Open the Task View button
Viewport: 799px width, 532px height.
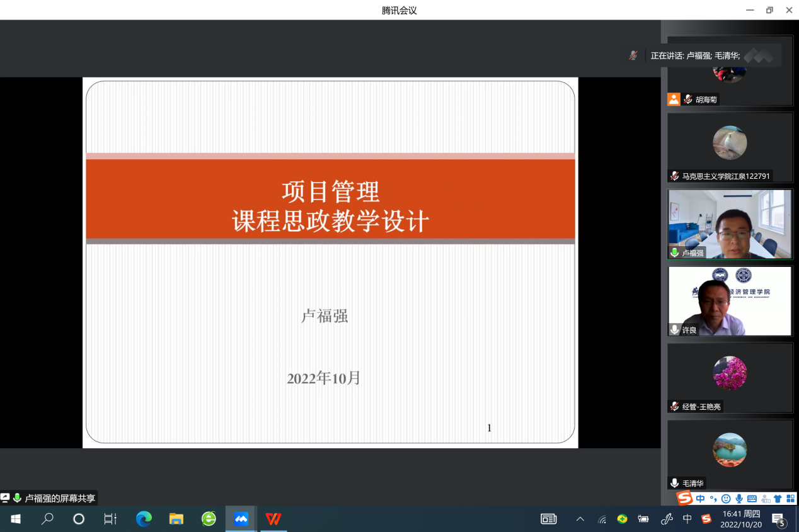(110, 519)
